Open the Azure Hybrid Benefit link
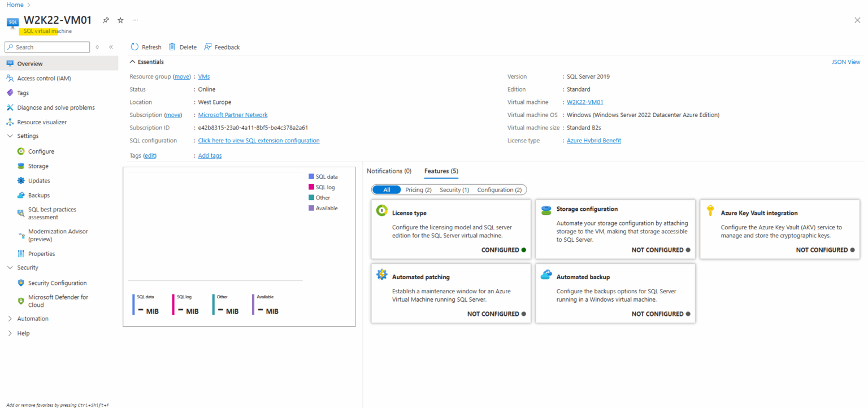The width and height of the screenshot is (868, 408). [594, 140]
